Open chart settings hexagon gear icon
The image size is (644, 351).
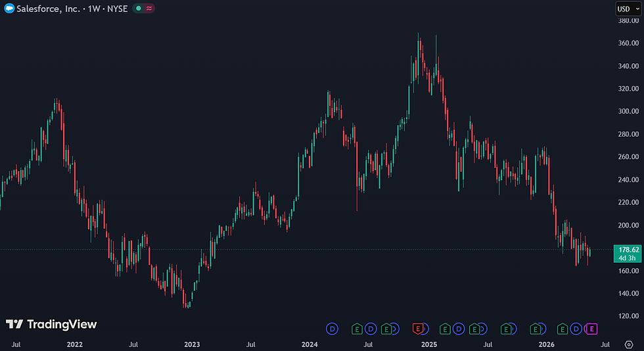click(x=629, y=344)
